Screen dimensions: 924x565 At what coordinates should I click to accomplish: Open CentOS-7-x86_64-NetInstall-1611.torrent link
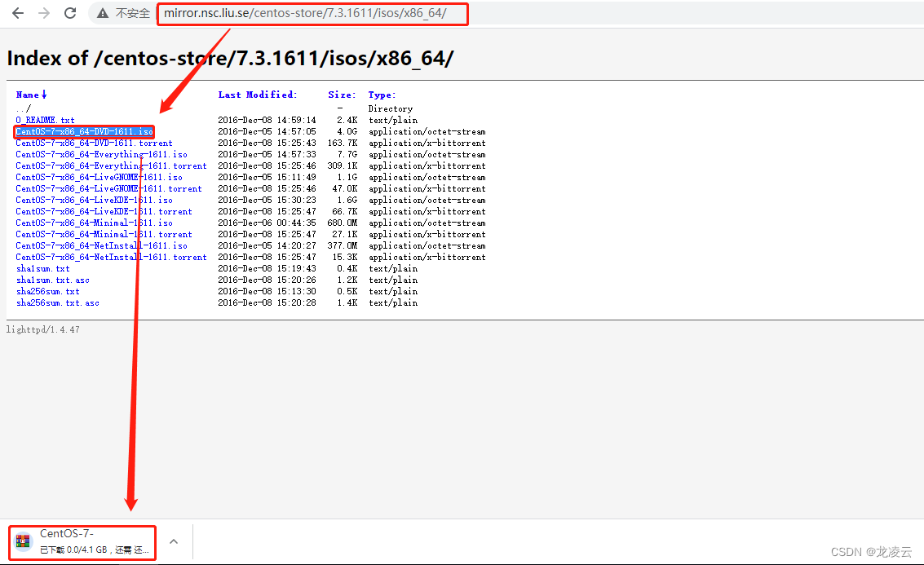(112, 258)
